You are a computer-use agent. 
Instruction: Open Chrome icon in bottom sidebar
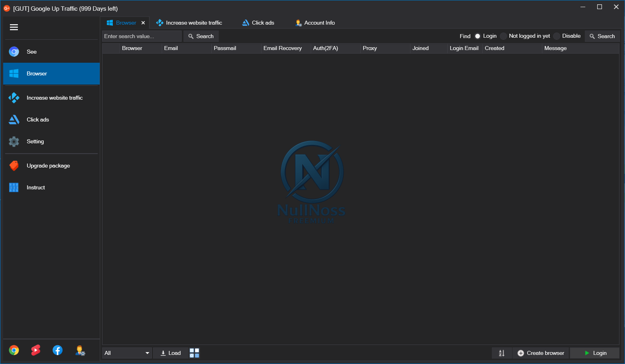(14, 350)
